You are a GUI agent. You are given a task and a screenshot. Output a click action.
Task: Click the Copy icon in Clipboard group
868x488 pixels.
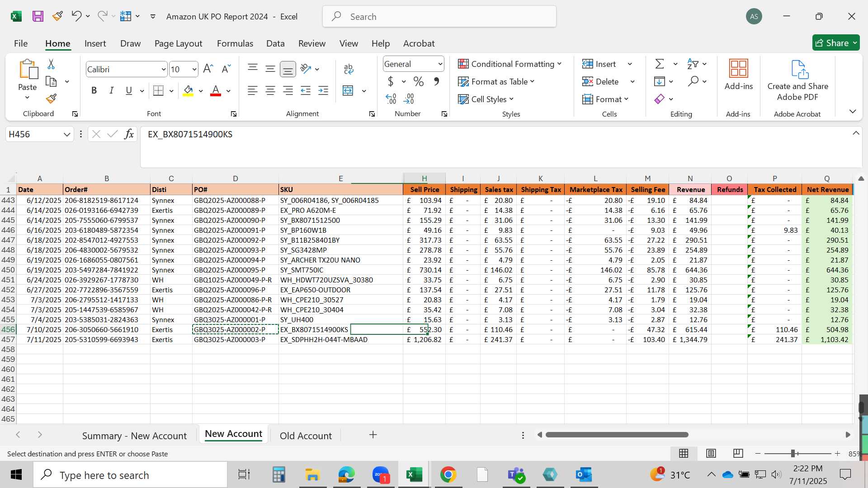(x=52, y=82)
